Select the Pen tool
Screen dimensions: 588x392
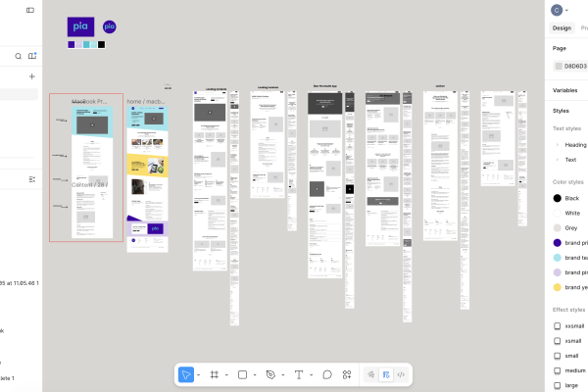(270, 374)
